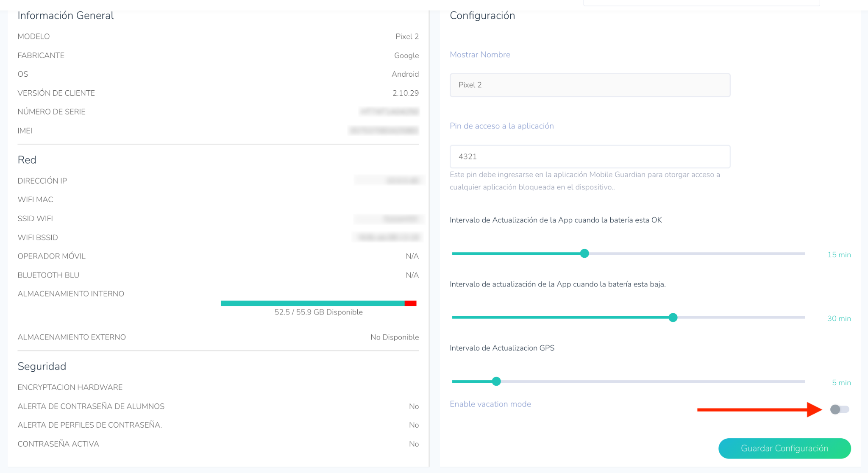868x473 pixels.
Task: Toggle the Enable vacation mode switch
Action: click(839, 409)
